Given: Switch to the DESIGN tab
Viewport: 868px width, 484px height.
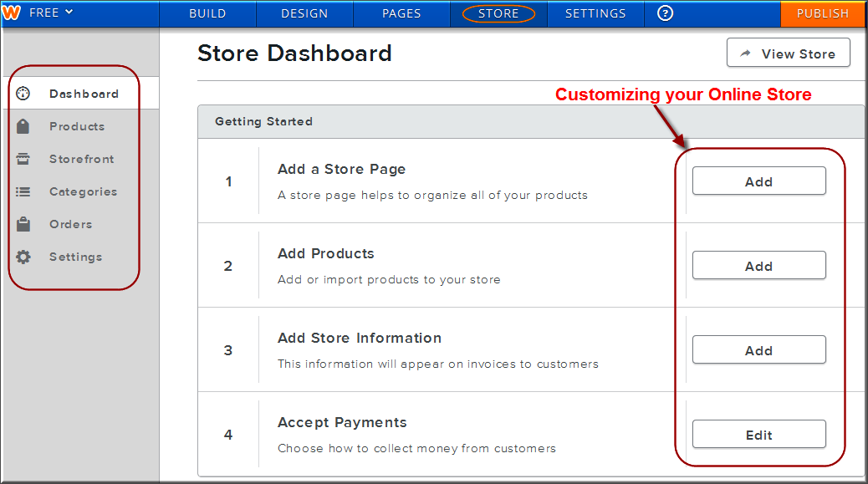Looking at the screenshot, I should point(304,13).
